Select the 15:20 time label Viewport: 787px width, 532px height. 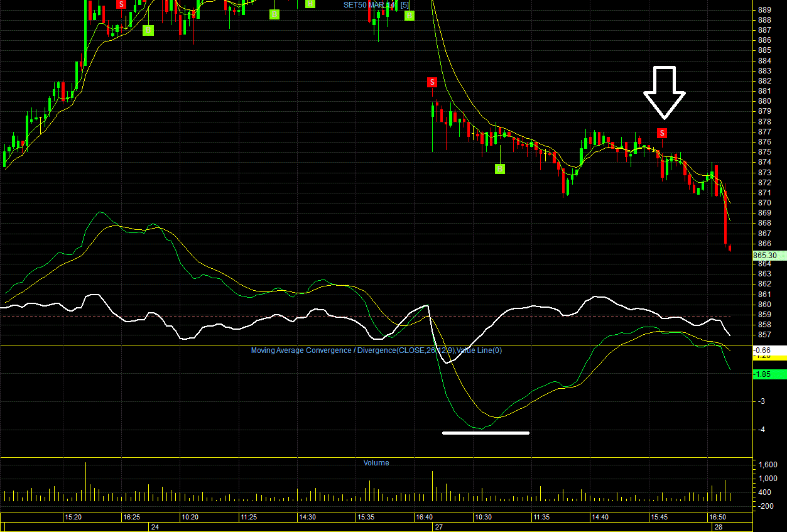pyautogui.click(x=73, y=518)
